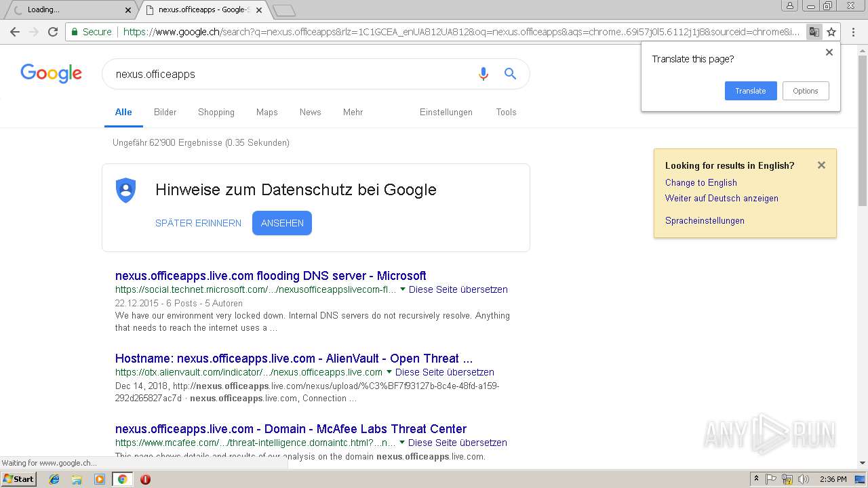The height and width of the screenshot is (488, 868).
Task: Open Windows Start menu
Action: click(x=19, y=479)
